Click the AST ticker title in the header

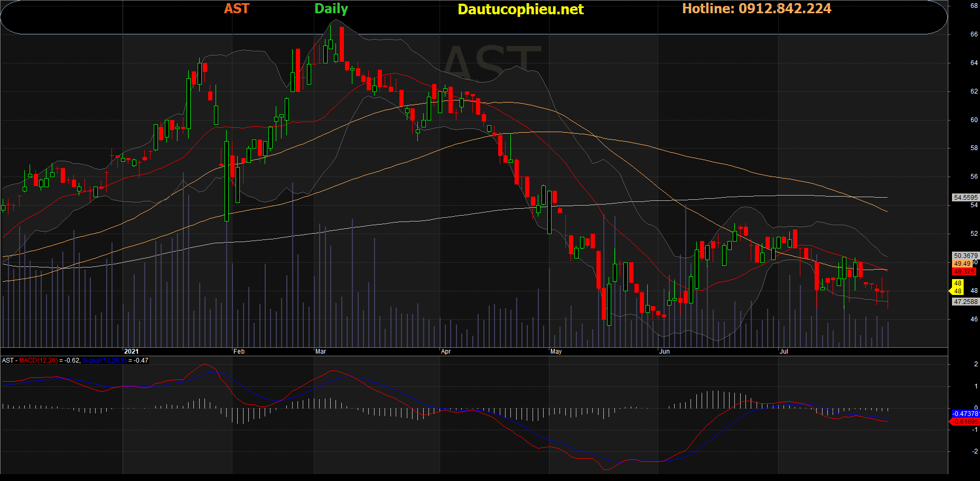pos(236,8)
